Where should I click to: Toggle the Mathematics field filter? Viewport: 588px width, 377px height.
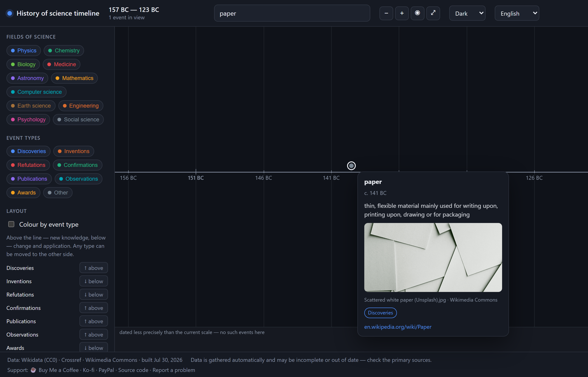[x=74, y=78]
